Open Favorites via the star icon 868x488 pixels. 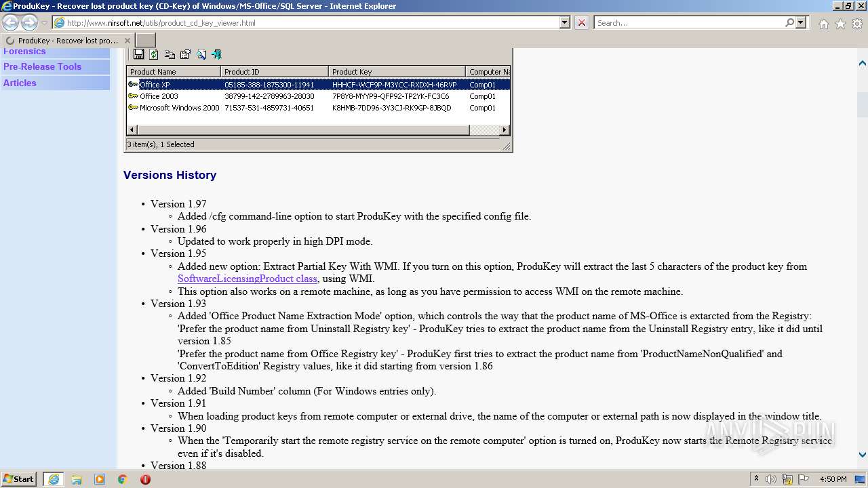(840, 24)
